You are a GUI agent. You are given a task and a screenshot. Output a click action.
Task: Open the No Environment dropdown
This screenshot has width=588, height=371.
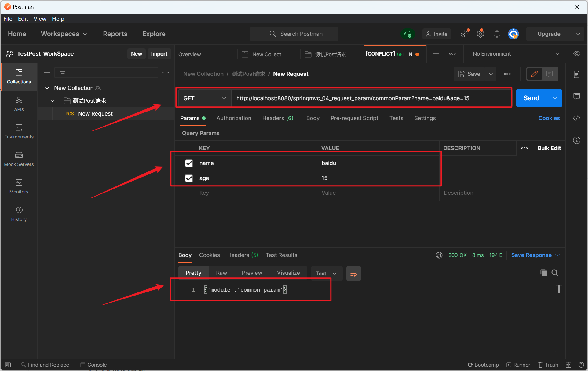(x=516, y=54)
